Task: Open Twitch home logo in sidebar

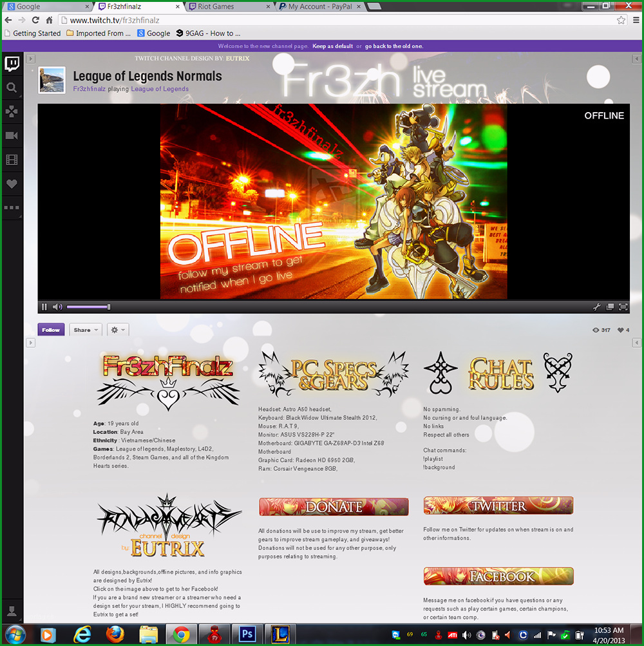Action: [12, 64]
